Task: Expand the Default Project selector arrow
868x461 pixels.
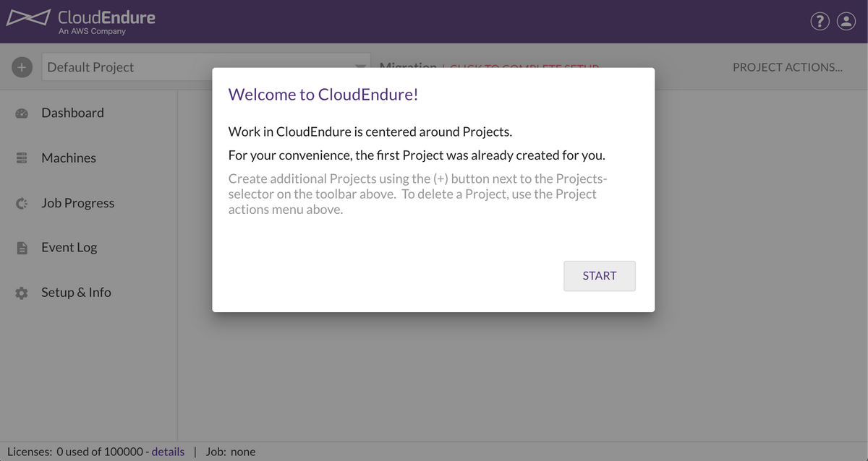Action: point(360,67)
